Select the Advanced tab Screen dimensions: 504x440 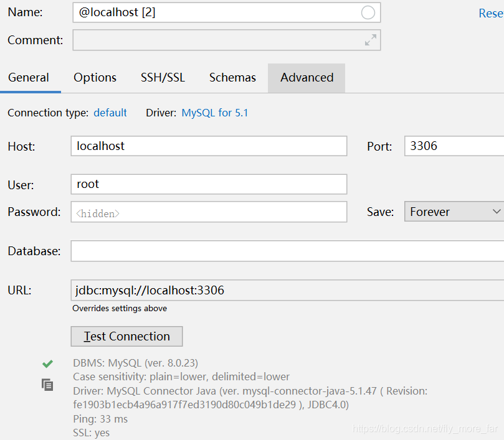(x=307, y=78)
